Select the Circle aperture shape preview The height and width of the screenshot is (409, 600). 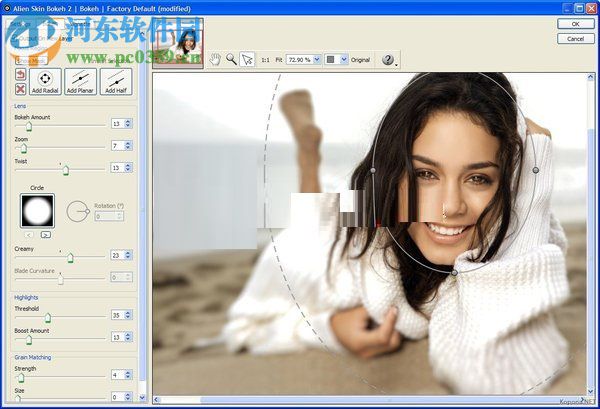click(37, 210)
